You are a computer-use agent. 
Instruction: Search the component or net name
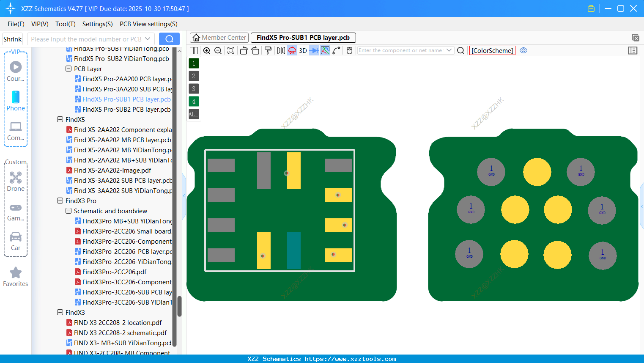(x=461, y=51)
